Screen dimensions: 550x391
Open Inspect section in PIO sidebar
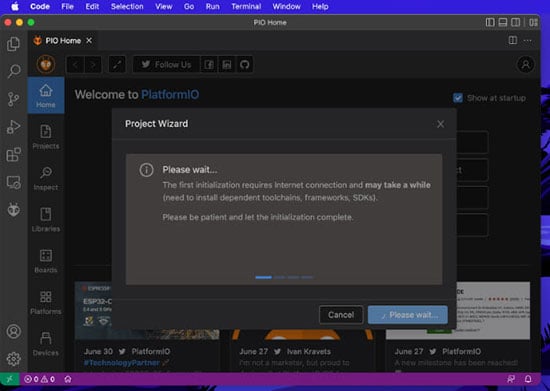pos(46,178)
